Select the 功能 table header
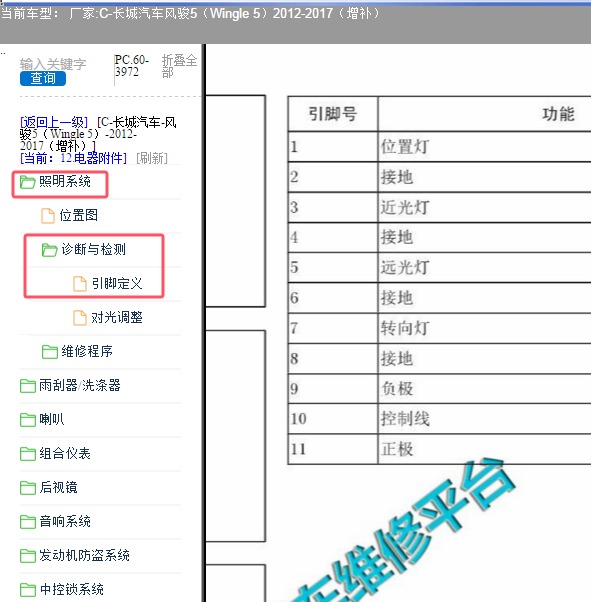Screen dimensions: 591x602 pos(485,114)
